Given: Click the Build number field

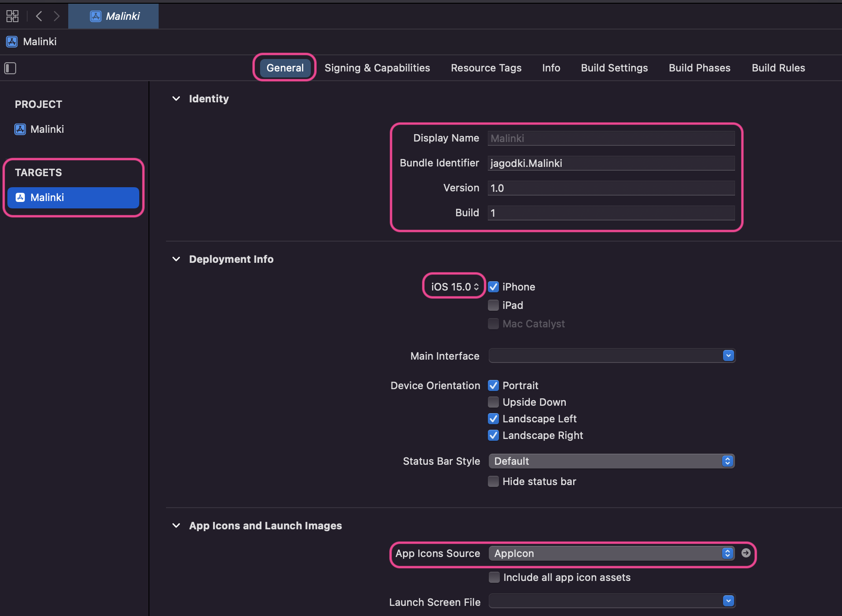Looking at the screenshot, I should click(611, 213).
